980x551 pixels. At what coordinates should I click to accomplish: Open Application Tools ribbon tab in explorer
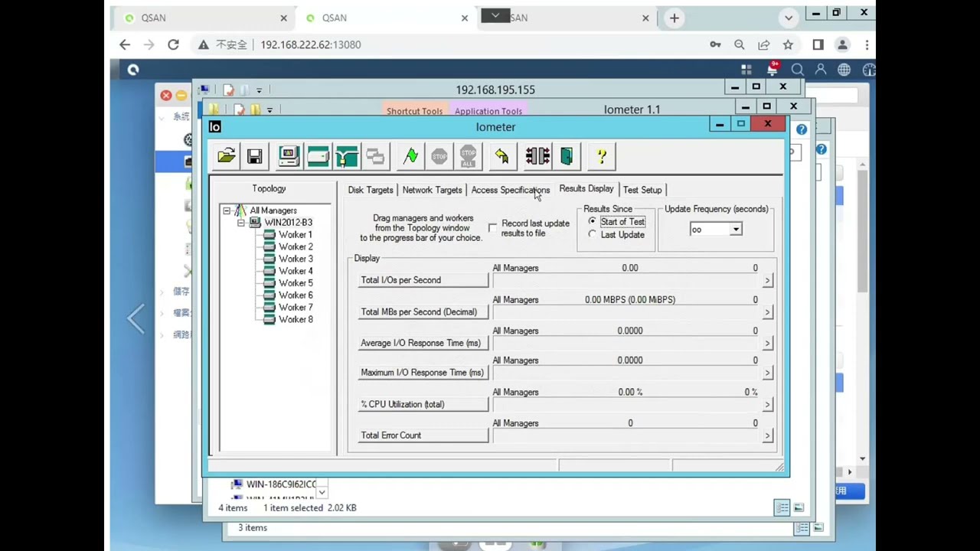click(488, 111)
